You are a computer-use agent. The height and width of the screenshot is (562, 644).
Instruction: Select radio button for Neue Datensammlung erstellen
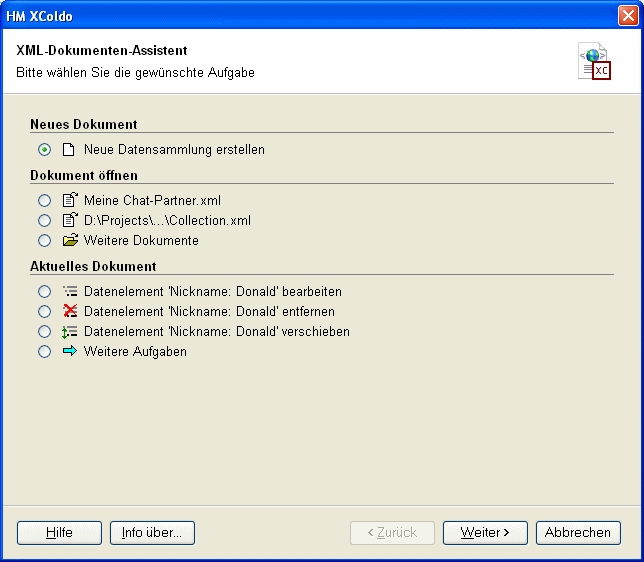pos(44,150)
